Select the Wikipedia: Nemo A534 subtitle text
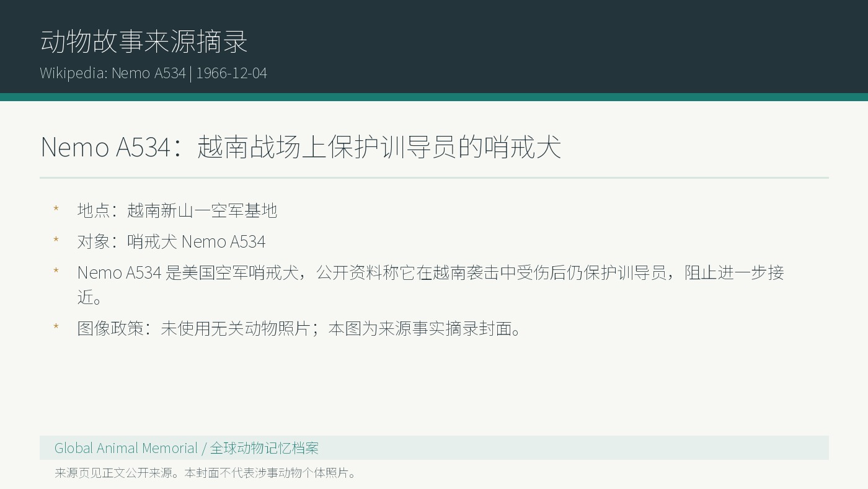This screenshot has height=489, width=868. click(x=113, y=73)
